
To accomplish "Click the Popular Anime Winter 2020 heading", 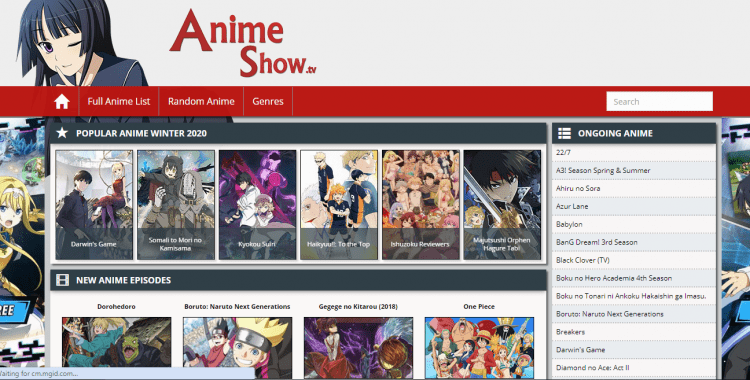I will 141,133.
